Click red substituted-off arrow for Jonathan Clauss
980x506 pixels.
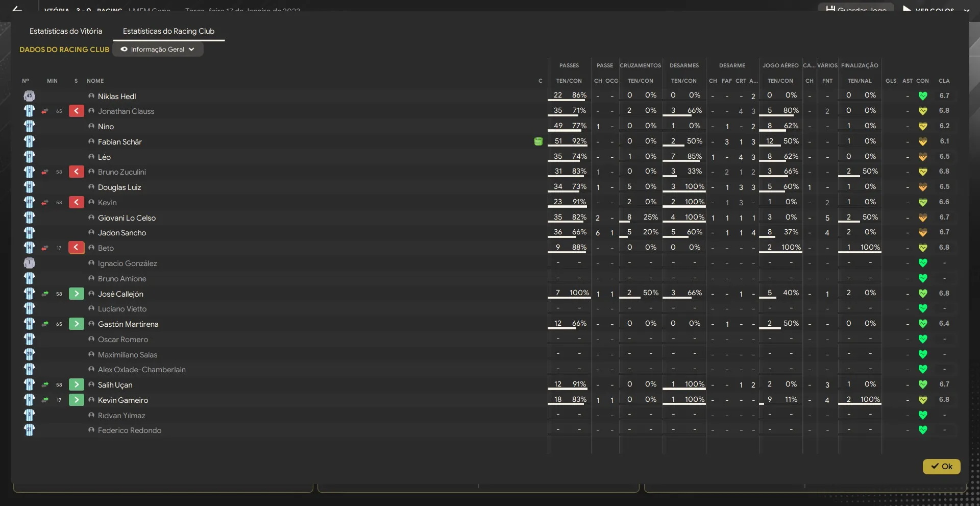tap(76, 111)
